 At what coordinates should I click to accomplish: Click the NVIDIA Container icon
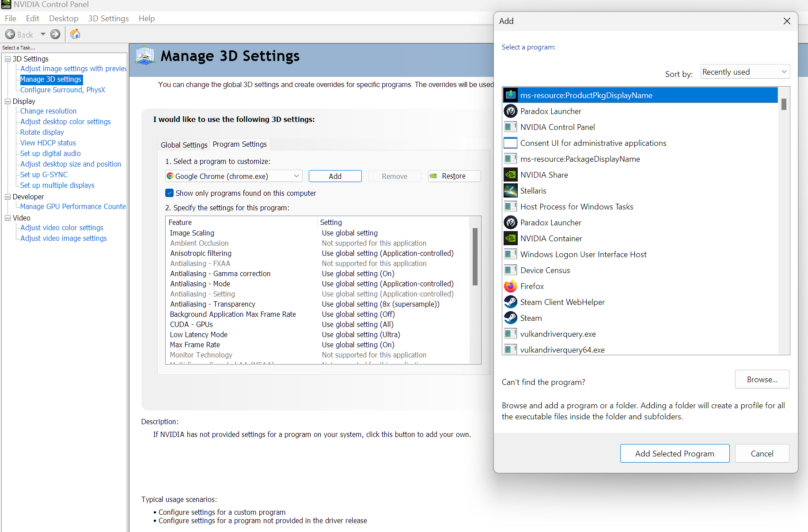[x=511, y=238]
